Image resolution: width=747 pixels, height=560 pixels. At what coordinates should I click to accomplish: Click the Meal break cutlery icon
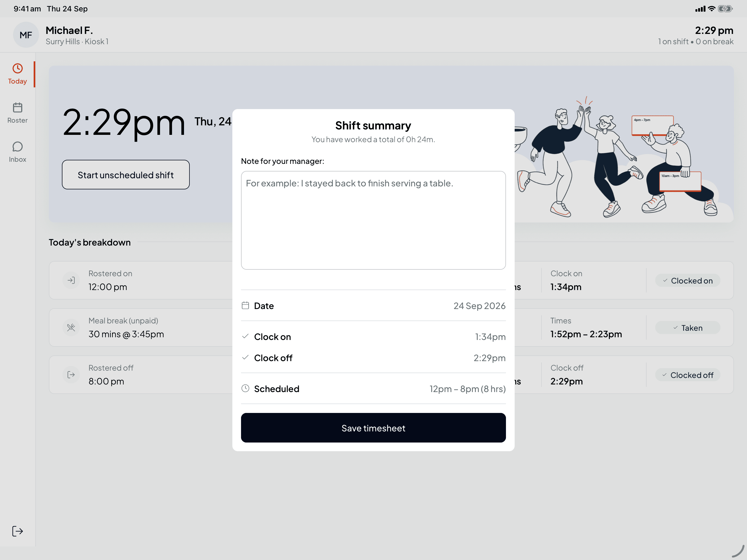pos(71,327)
